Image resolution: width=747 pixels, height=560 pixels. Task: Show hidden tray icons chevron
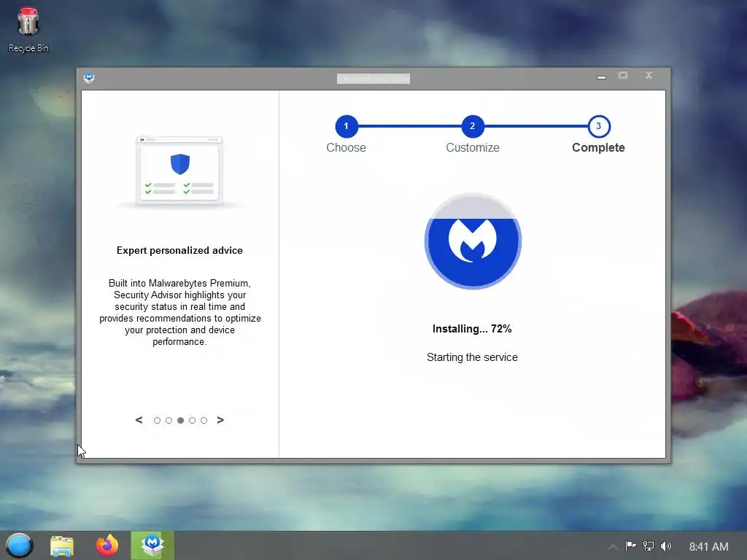coord(613,546)
